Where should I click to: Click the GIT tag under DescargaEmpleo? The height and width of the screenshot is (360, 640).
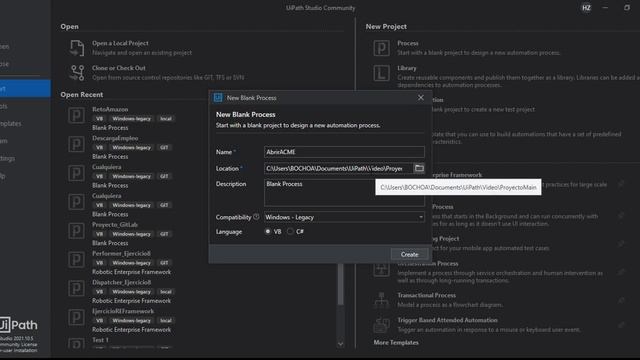tap(164, 147)
